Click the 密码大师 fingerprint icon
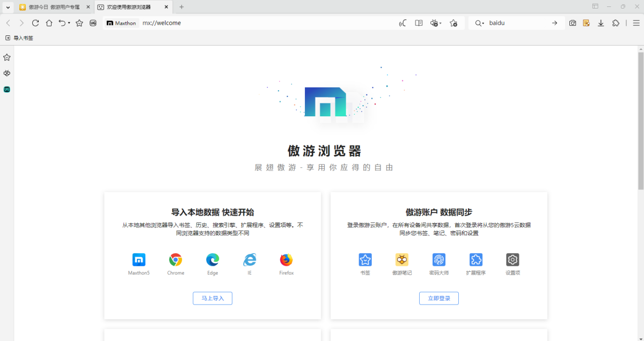644x341 pixels. [439, 260]
